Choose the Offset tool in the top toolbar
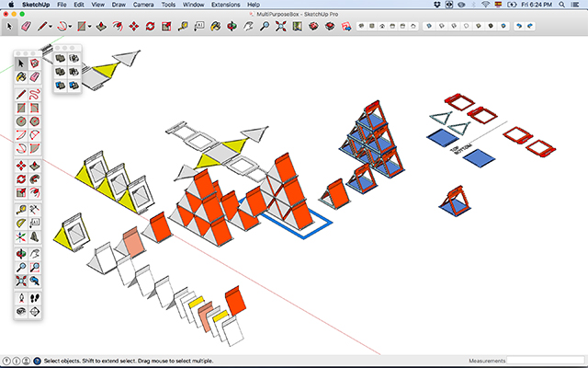The image size is (588, 368). click(118, 27)
